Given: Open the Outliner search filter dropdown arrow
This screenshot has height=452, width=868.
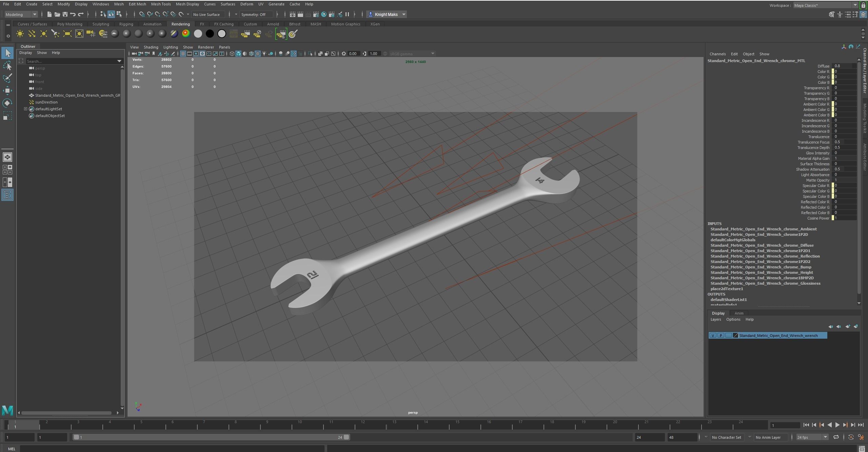Looking at the screenshot, I should click(x=119, y=61).
